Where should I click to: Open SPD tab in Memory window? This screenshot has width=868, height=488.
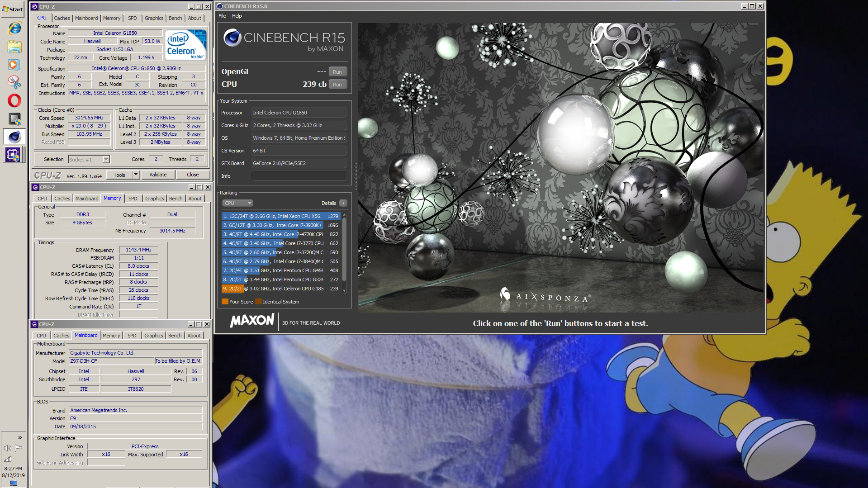[x=133, y=199]
